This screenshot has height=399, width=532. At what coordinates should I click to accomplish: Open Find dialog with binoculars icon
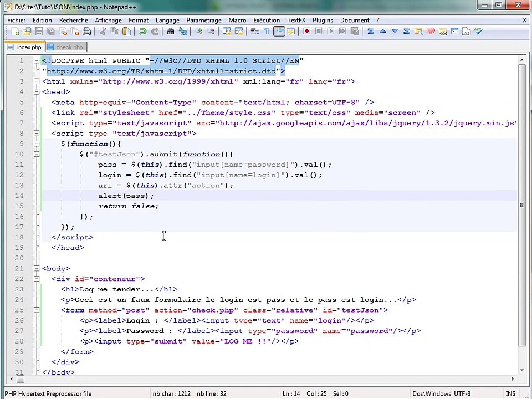(171, 32)
